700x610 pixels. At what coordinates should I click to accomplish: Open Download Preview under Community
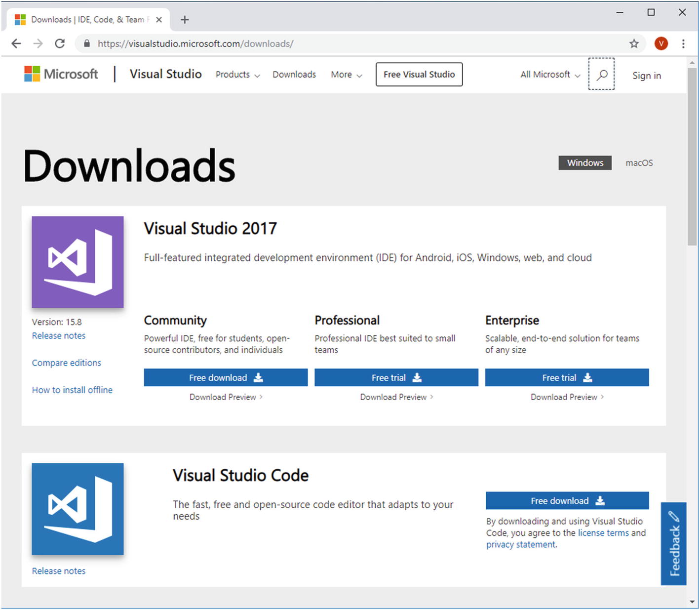point(226,397)
